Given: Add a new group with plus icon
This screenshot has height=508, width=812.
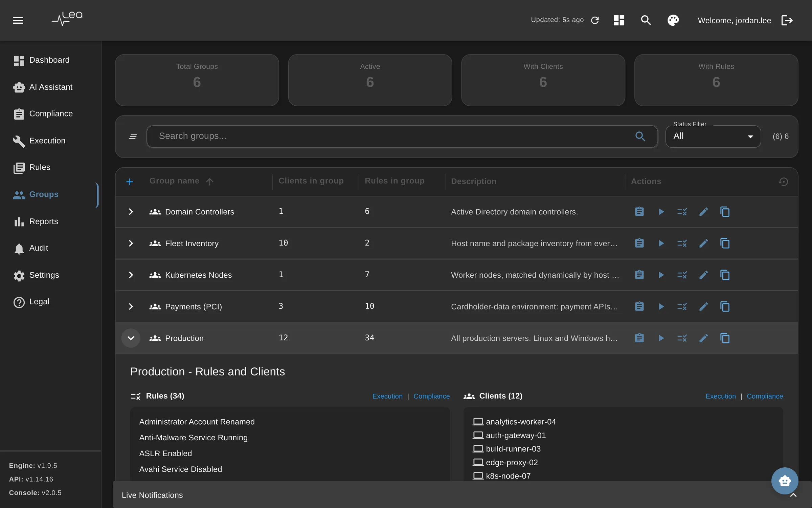Looking at the screenshot, I should tap(130, 182).
